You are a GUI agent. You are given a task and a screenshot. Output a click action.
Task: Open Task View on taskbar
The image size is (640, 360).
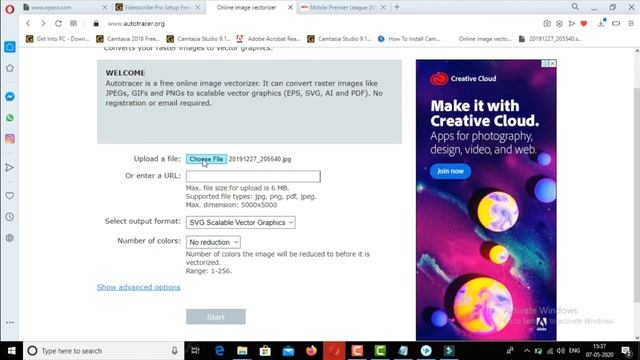196,351
